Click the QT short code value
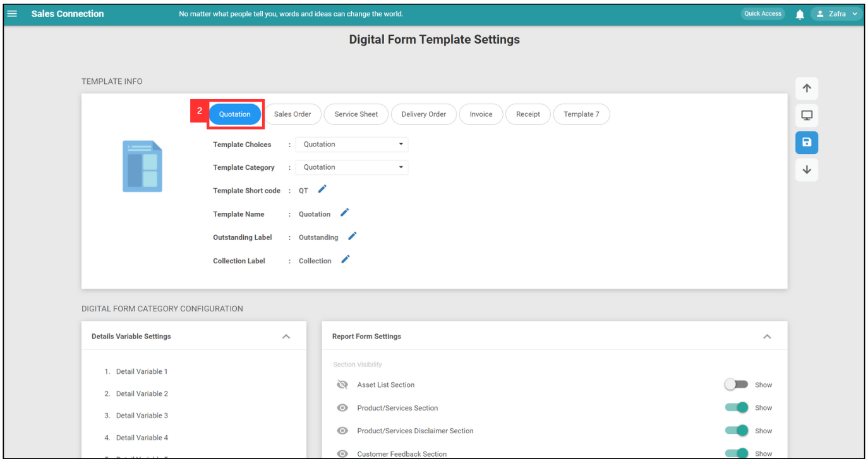 (303, 191)
